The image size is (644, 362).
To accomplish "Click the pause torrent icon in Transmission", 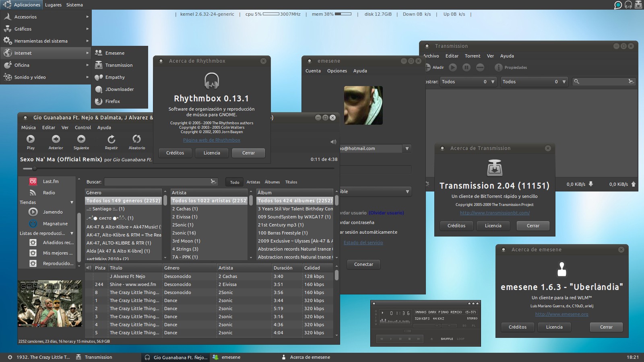I will tap(466, 67).
